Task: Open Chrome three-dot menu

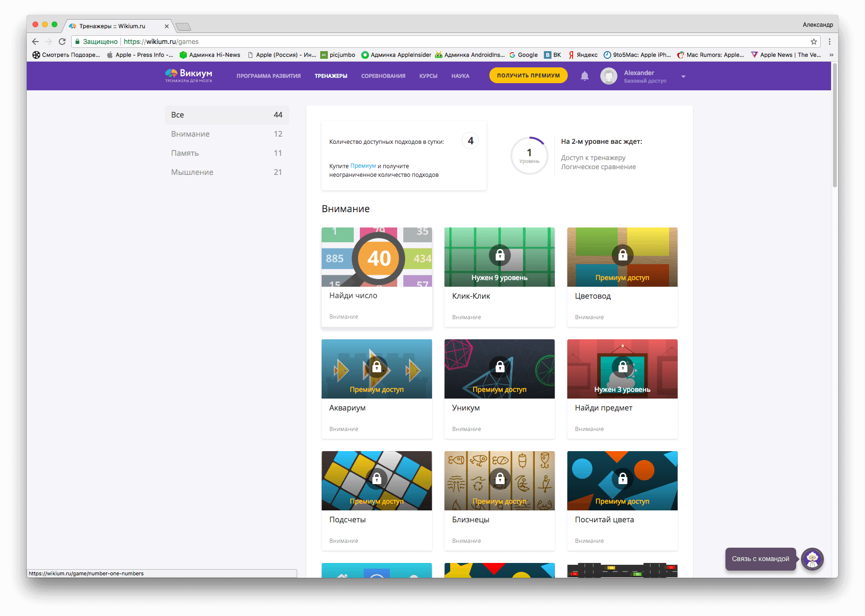Action: point(830,42)
